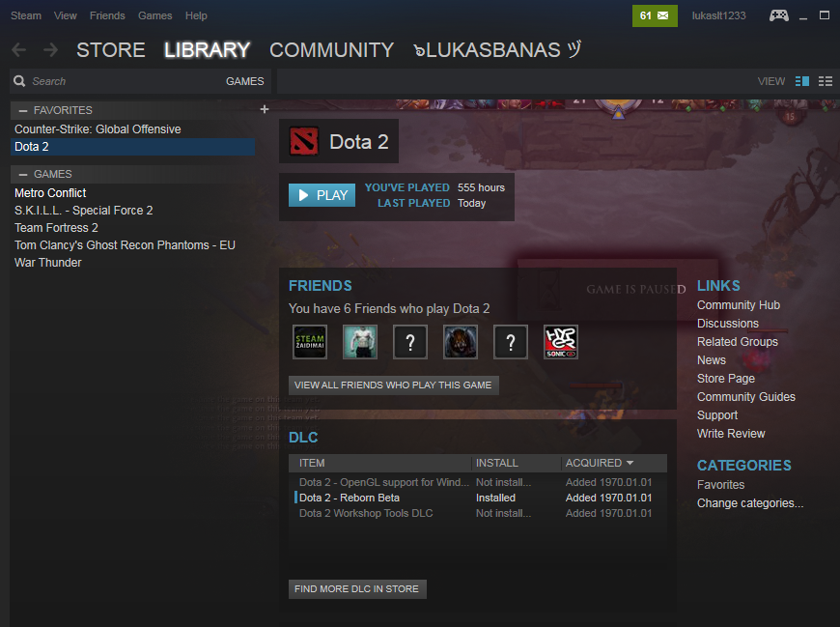Add a category with the plus icon
The height and width of the screenshot is (627, 840).
[x=265, y=109]
